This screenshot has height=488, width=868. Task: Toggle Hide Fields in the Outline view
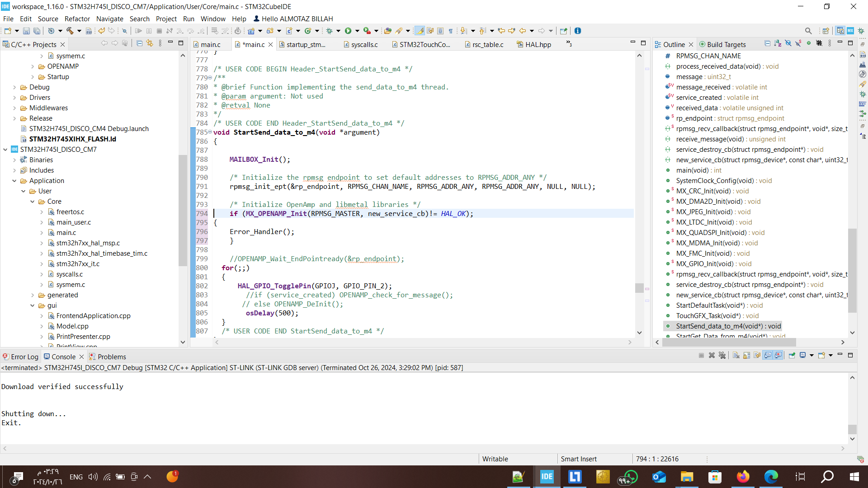(x=788, y=43)
